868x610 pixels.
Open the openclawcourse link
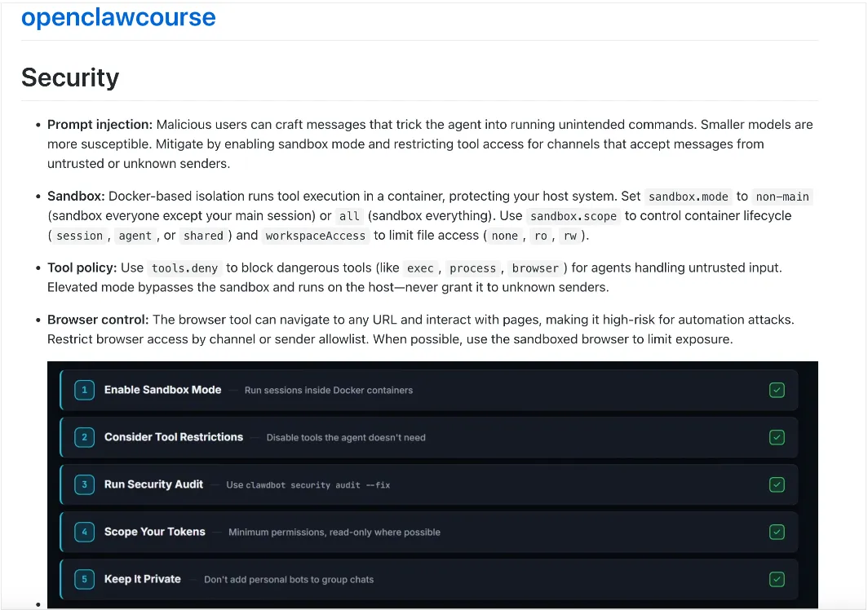click(x=118, y=17)
